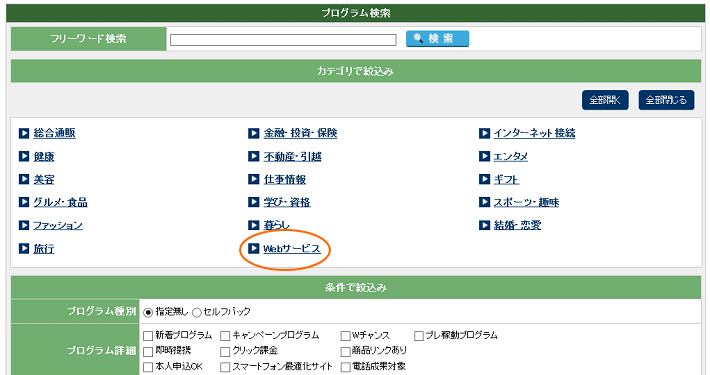Check the クリック課金 checkbox

225,351
